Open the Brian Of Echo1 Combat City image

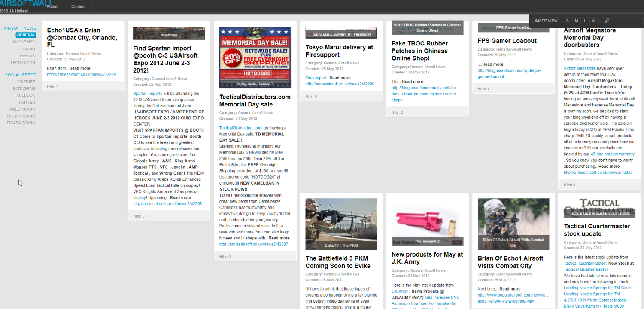tap(513, 224)
